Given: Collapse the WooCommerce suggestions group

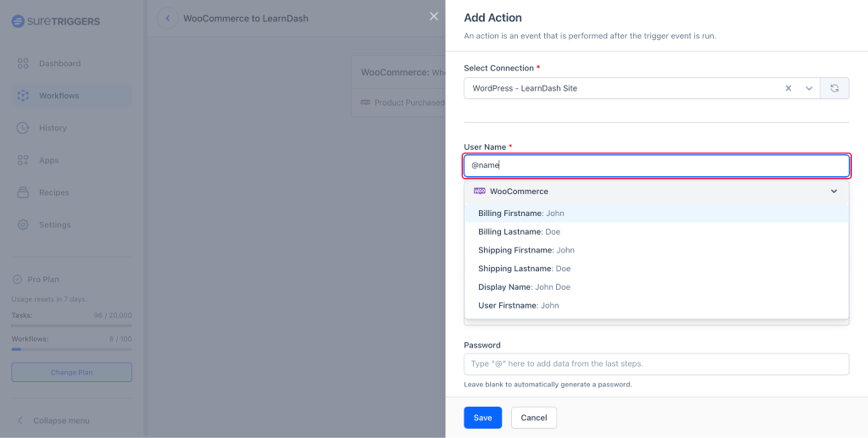Looking at the screenshot, I should coord(833,191).
